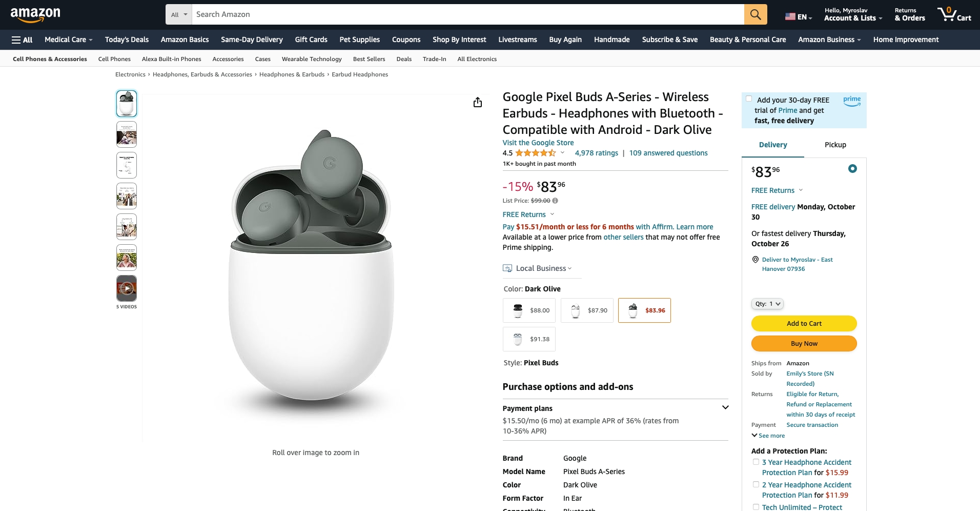Open the shopping cart icon
This screenshot has height=511, width=980.
[x=953, y=14]
